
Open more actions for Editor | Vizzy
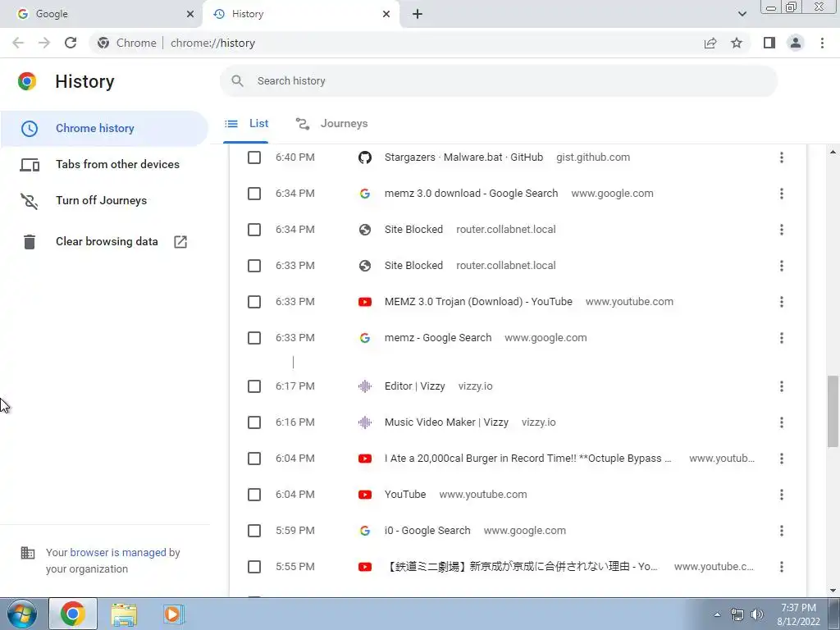click(x=782, y=386)
